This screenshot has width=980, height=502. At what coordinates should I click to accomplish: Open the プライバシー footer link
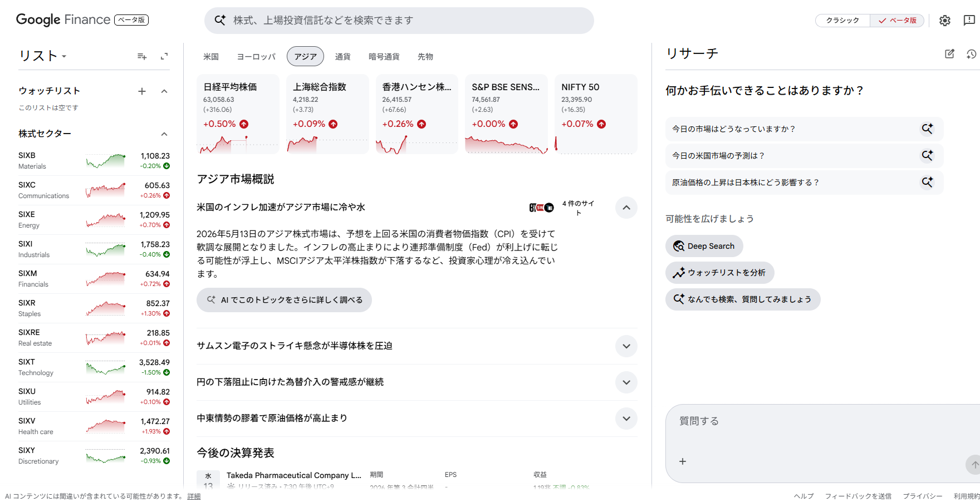(x=923, y=496)
